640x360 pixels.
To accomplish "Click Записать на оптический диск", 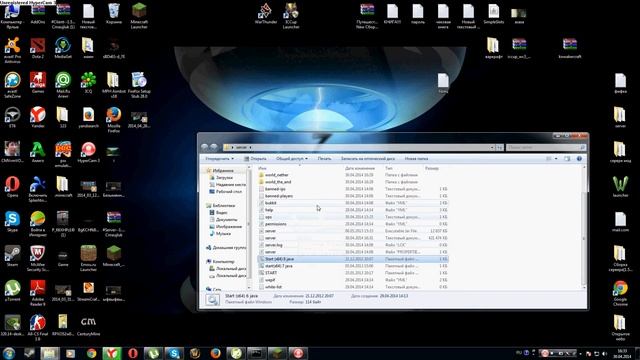I will point(368,159).
